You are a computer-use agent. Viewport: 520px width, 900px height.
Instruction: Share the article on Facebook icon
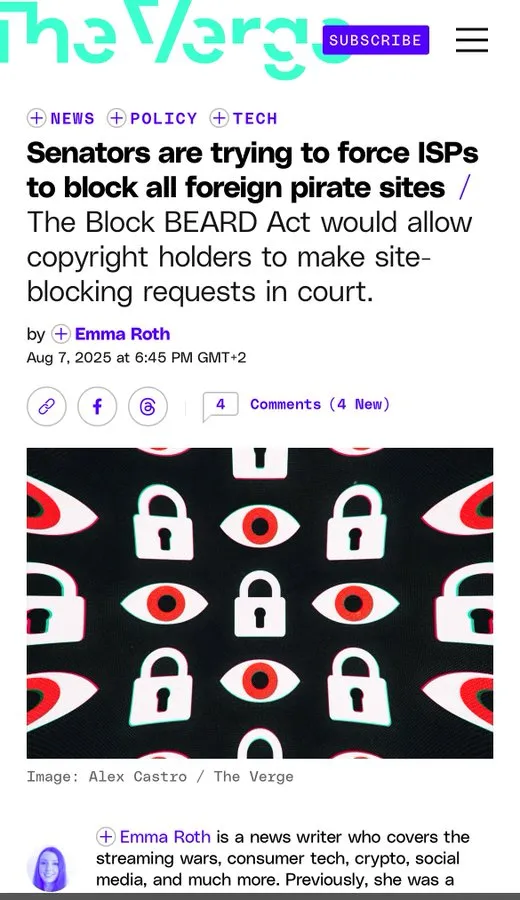(x=97, y=406)
